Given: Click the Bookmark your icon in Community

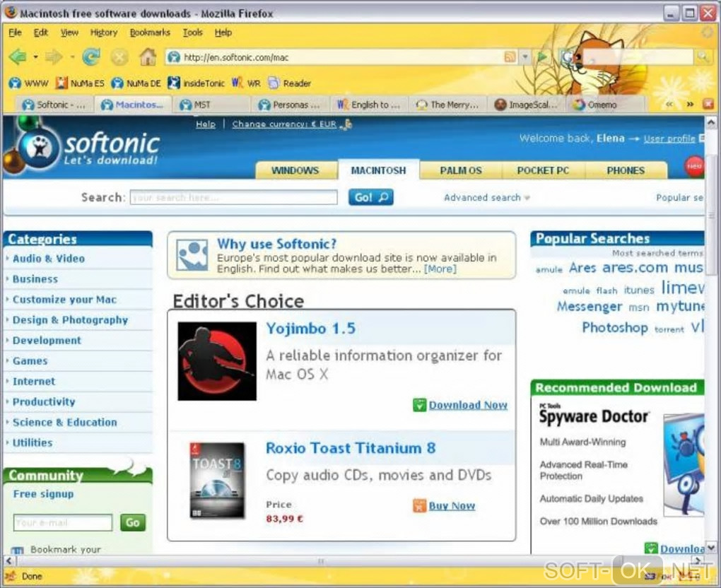Looking at the screenshot, I should (x=17, y=550).
